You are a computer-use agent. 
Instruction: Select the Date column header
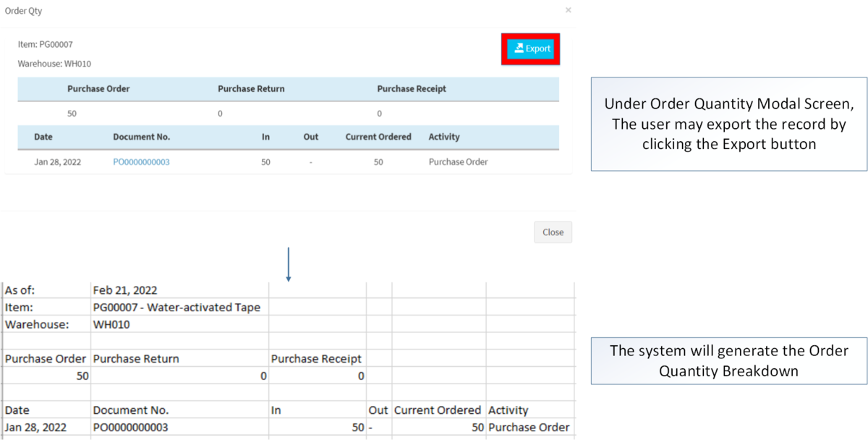coord(43,137)
